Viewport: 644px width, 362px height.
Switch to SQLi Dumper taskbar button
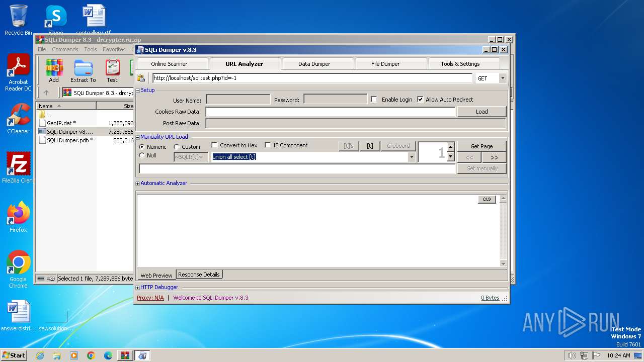142,355
